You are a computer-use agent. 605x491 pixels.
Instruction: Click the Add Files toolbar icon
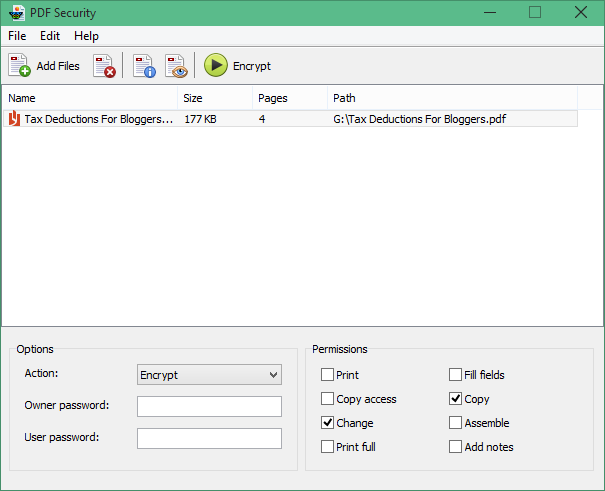(20, 66)
